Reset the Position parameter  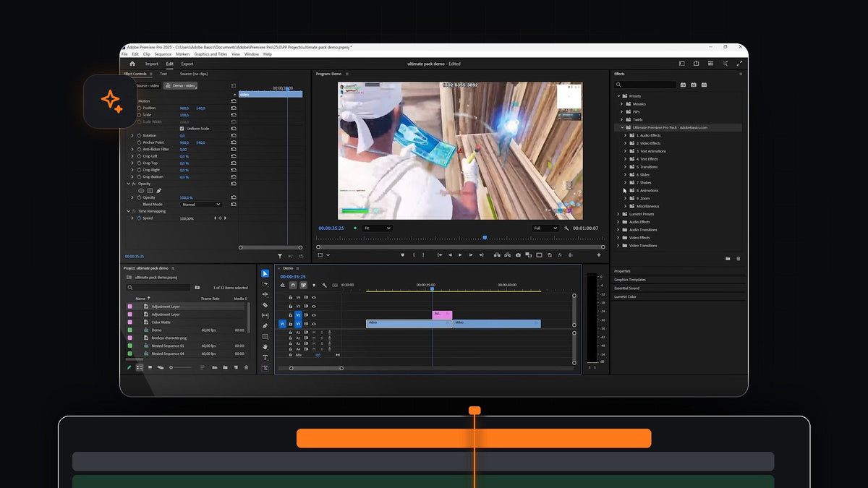coord(234,108)
